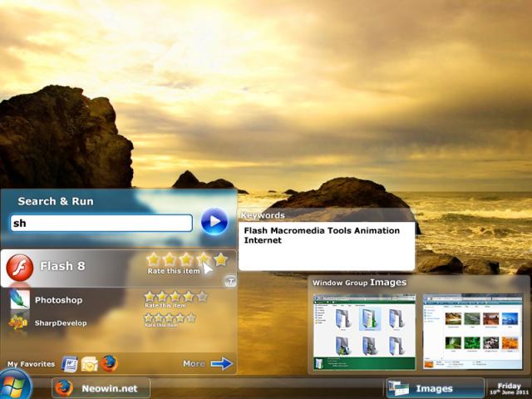Click the Windows Start orb
The image size is (532, 399).
pos(15,386)
